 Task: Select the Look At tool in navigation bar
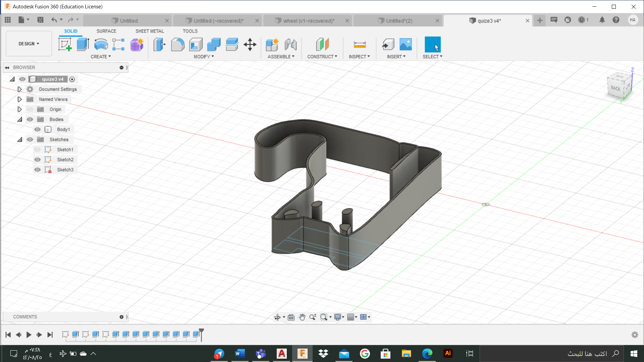click(x=291, y=317)
